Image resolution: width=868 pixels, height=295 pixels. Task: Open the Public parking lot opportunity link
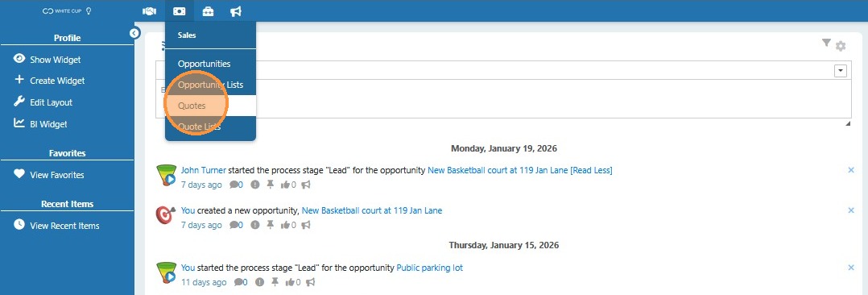click(430, 268)
